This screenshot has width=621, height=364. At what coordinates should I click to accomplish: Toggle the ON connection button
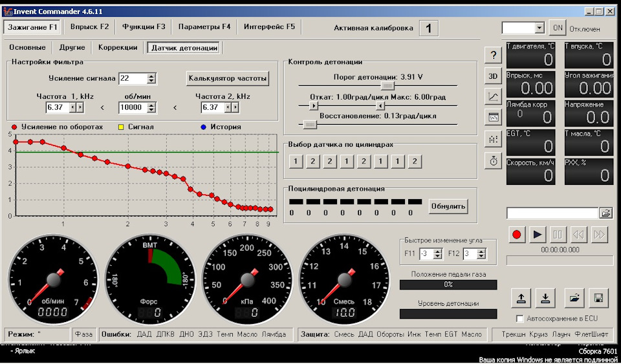[x=557, y=28]
